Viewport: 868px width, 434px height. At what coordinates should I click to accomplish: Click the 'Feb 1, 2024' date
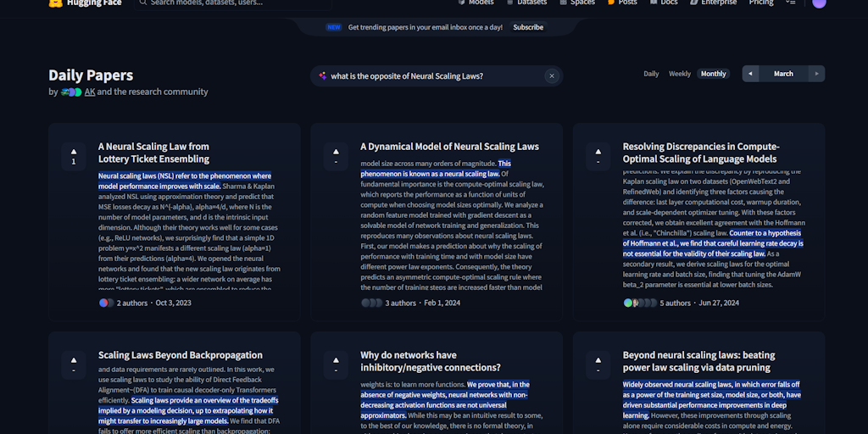(442, 303)
